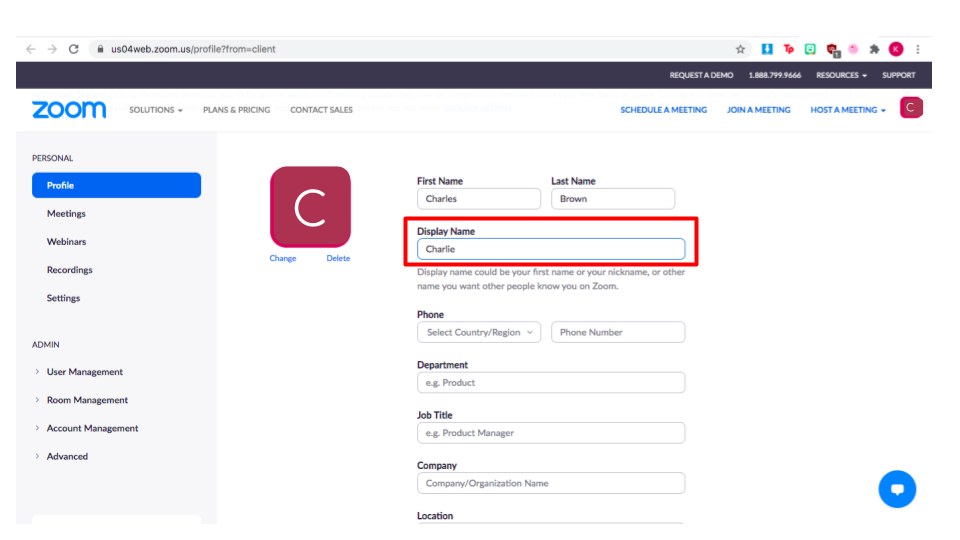
Task: Open the Support link
Action: (898, 75)
